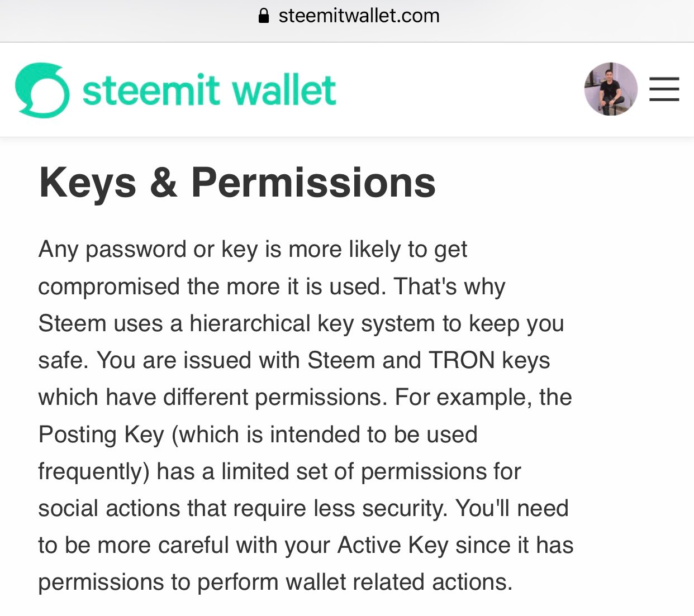
Task: Click the 'steemit wallet' logo text
Action: (209, 90)
